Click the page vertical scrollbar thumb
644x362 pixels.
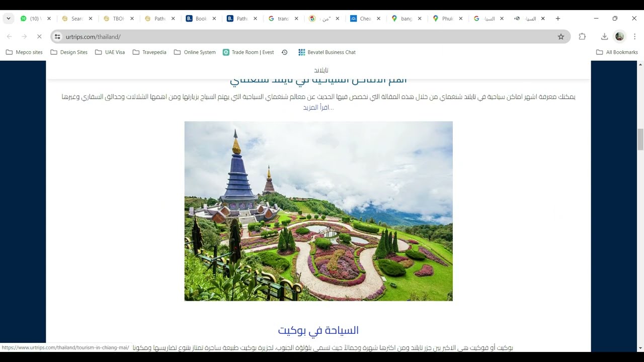(x=640, y=139)
